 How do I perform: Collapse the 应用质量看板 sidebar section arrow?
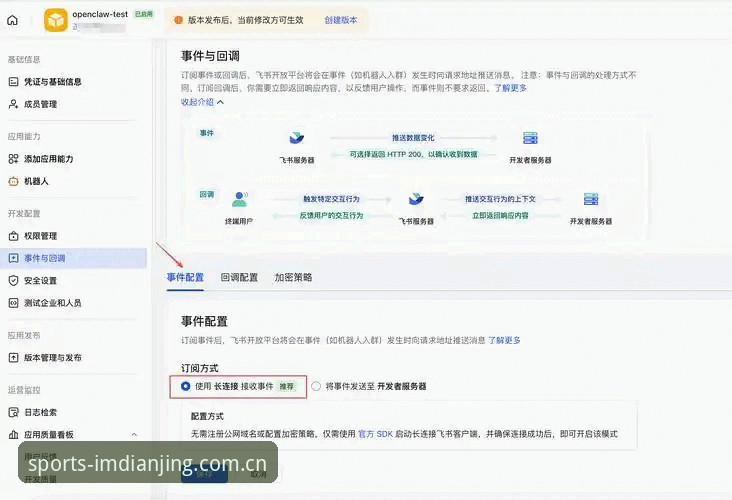134,435
